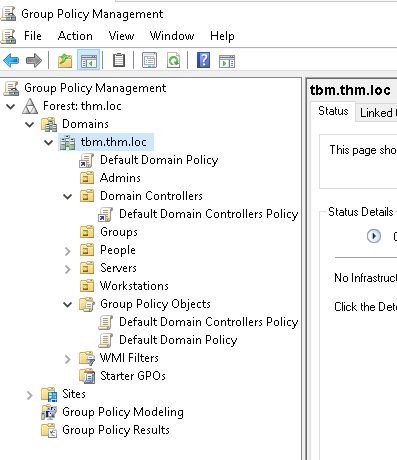This screenshot has width=397, height=460.
Task: Select the Groups tree item
Action: [x=119, y=232]
